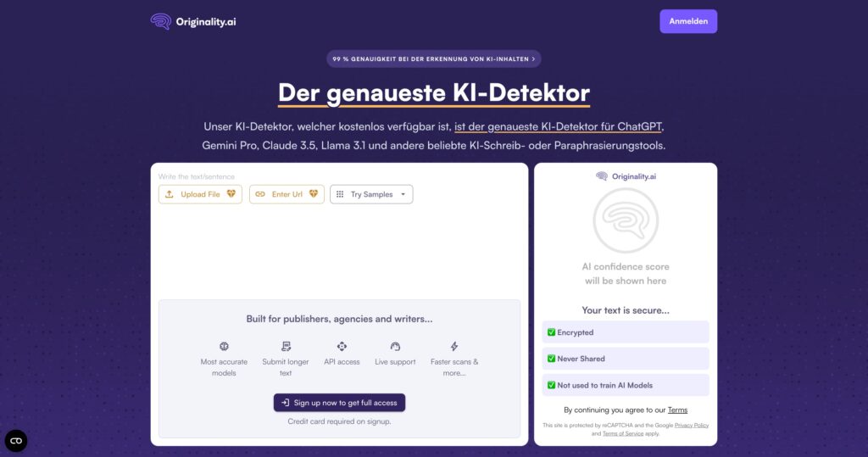The image size is (868, 457).
Task: Click the round accessibility widget bottom left
Action: [x=16, y=441]
